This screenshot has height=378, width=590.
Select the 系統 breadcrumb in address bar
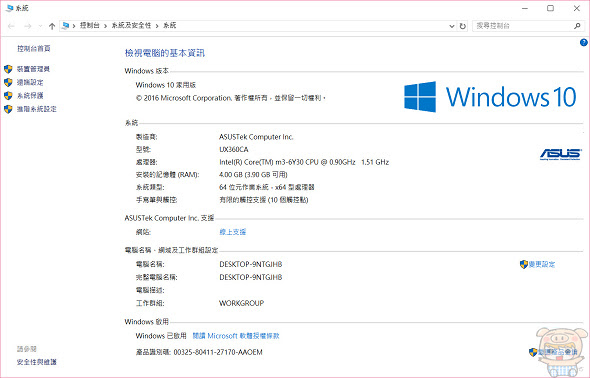tap(169, 25)
